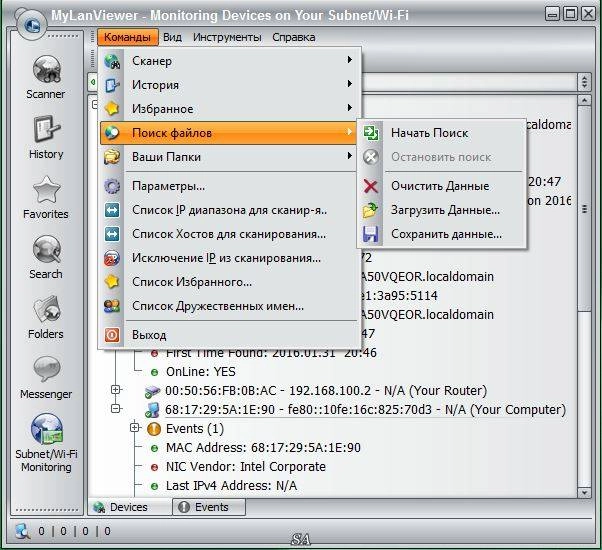Switch to the Devices tab
This screenshot has height=550, width=602.
[x=130, y=507]
